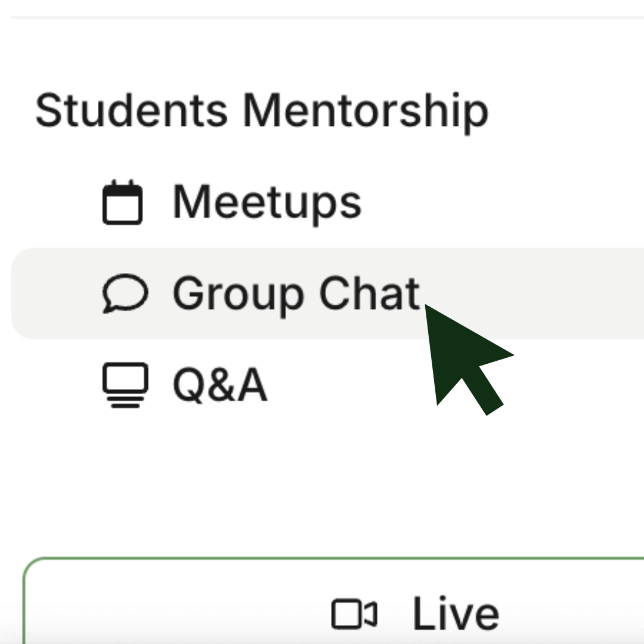Start a session with the Live camera icon

click(355, 614)
